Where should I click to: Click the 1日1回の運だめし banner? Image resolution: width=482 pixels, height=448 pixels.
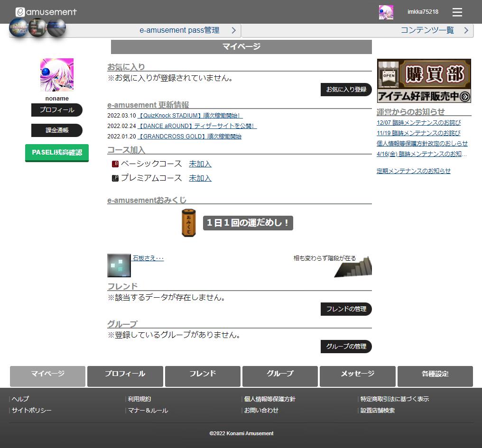click(x=248, y=223)
